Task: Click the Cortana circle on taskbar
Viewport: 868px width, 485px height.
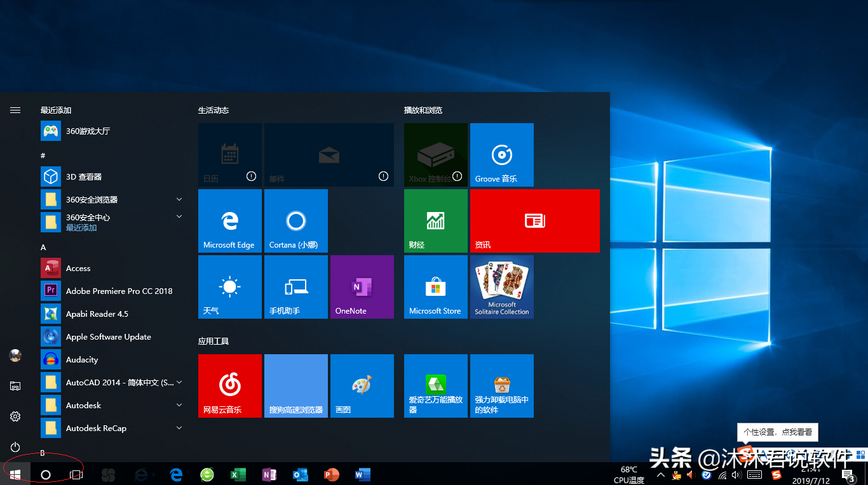Action: [x=46, y=474]
